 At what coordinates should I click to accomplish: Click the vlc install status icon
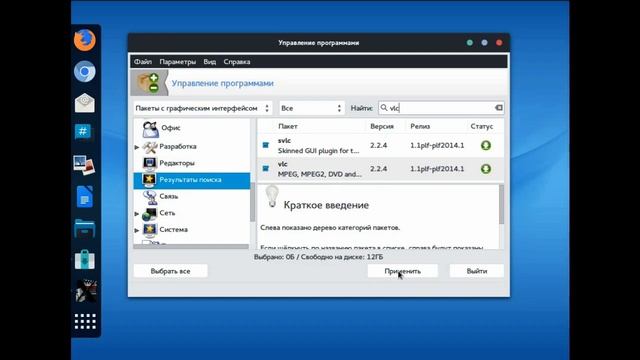(486, 169)
